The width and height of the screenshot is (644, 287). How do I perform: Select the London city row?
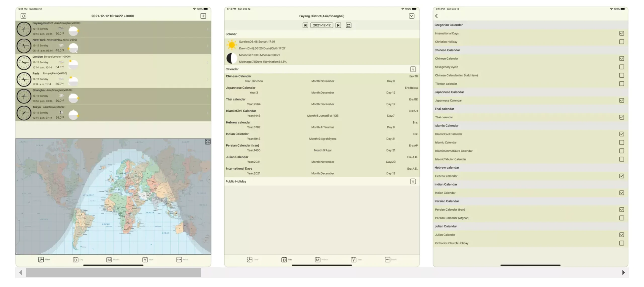pyautogui.click(x=113, y=63)
